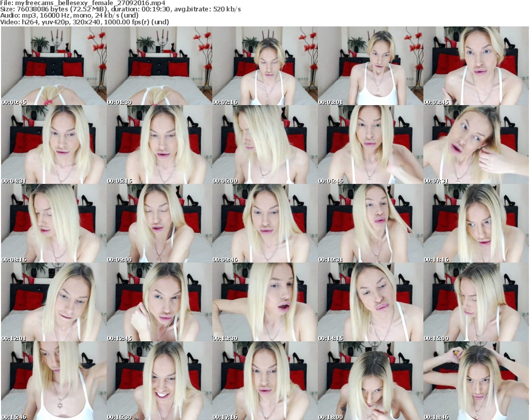Open the 00:05:15 frame

pos(159,144)
